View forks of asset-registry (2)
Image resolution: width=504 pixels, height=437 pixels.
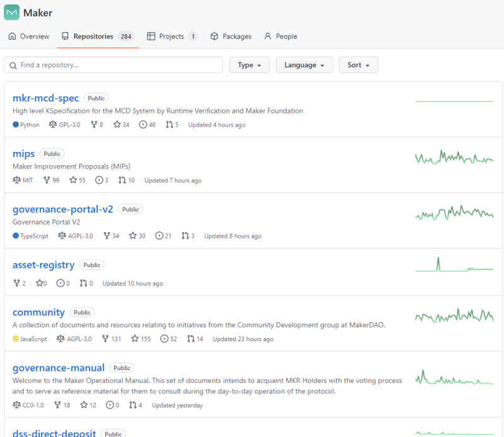[x=20, y=283]
